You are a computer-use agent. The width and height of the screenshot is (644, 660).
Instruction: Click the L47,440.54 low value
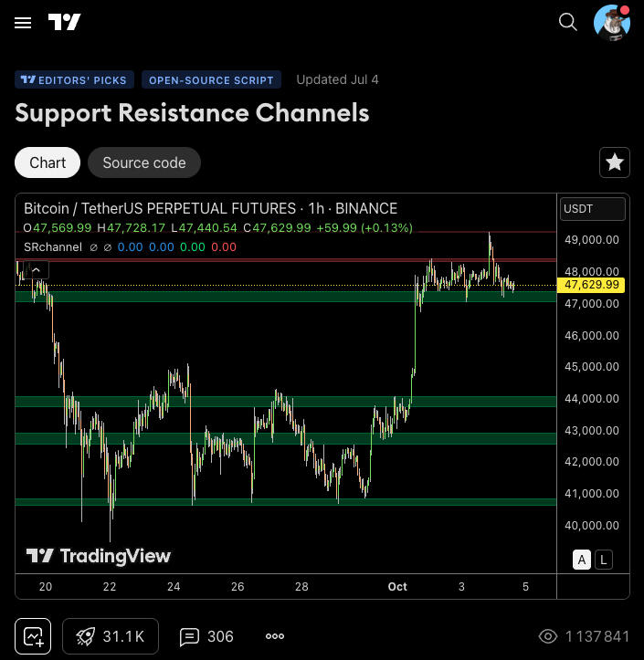(205, 227)
